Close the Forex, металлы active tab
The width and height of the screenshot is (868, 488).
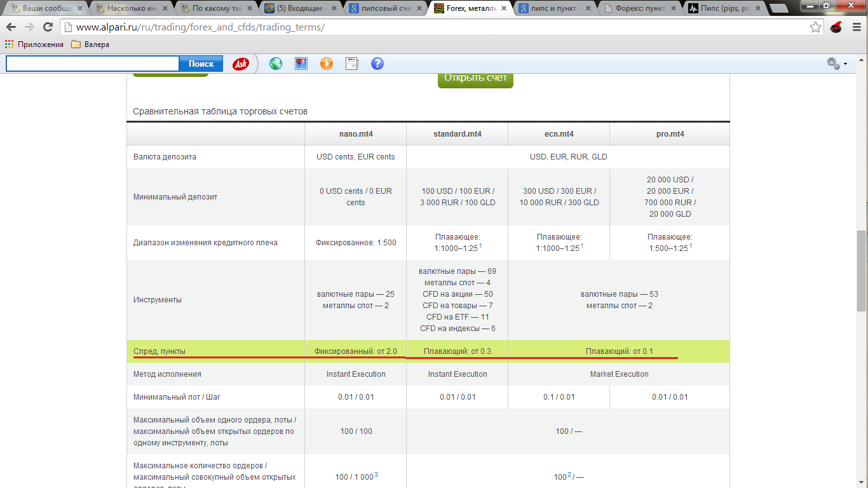point(504,9)
